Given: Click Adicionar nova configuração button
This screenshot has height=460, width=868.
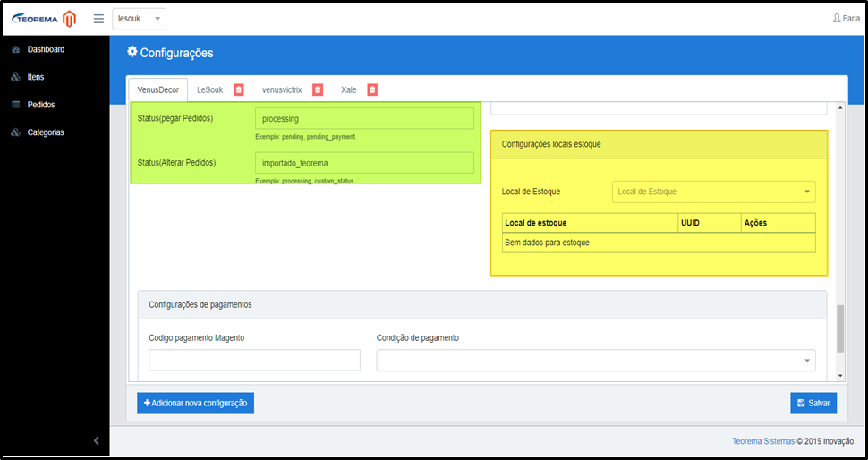Looking at the screenshot, I should click(x=195, y=403).
